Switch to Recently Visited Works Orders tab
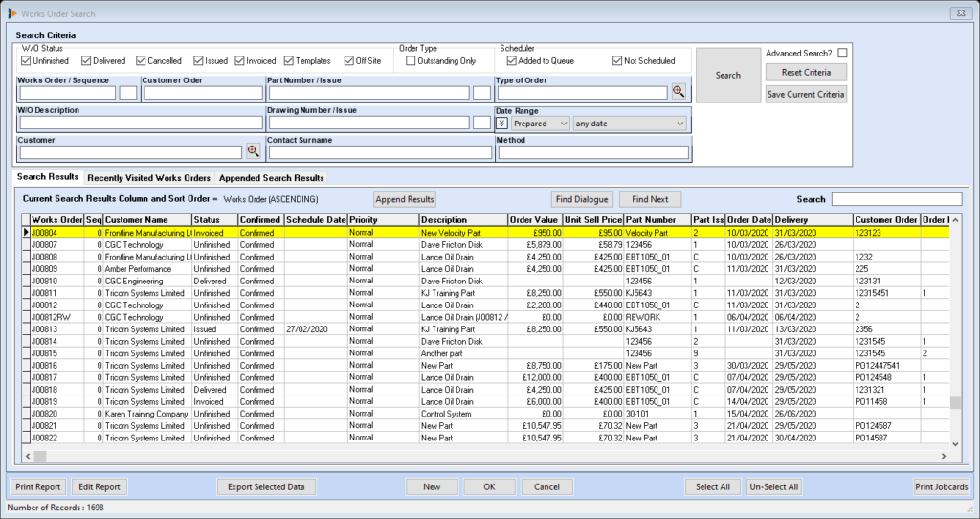980x519 pixels. (148, 178)
